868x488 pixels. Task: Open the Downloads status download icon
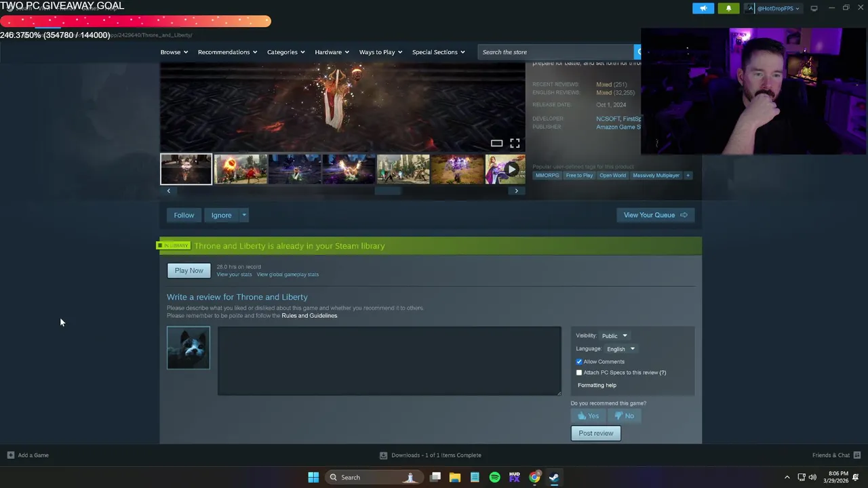point(383,455)
